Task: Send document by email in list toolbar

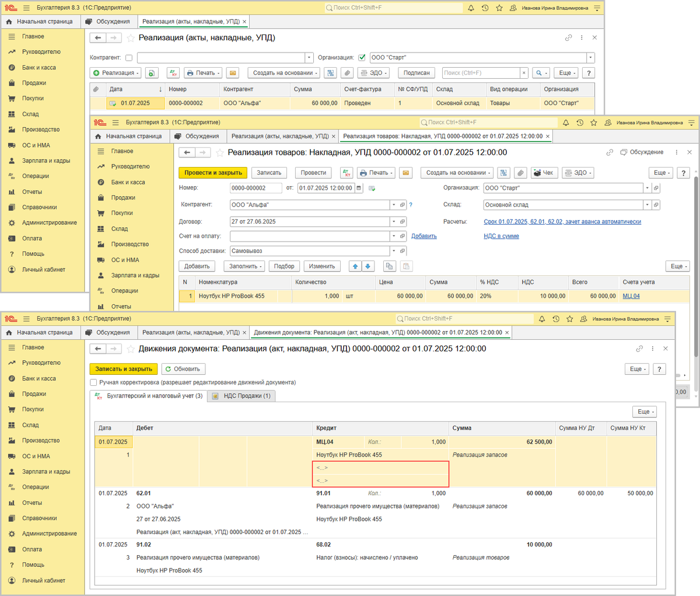Action: 232,73
